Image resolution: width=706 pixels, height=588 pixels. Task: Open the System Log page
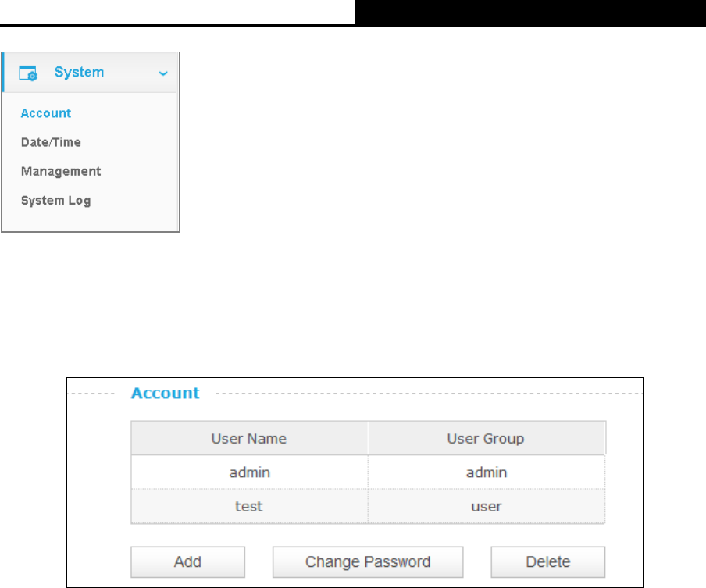(55, 201)
